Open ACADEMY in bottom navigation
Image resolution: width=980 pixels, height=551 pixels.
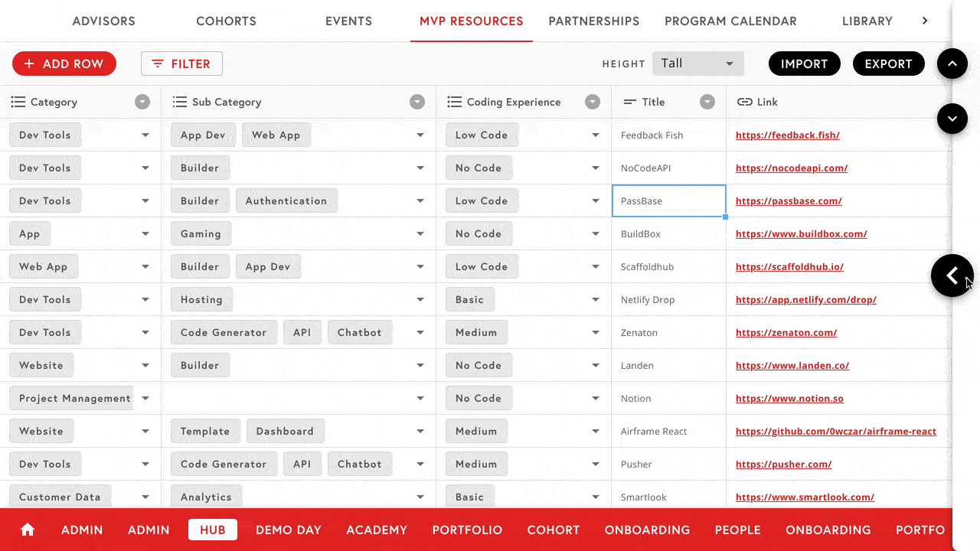pyautogui.click(x=377, y=530)
